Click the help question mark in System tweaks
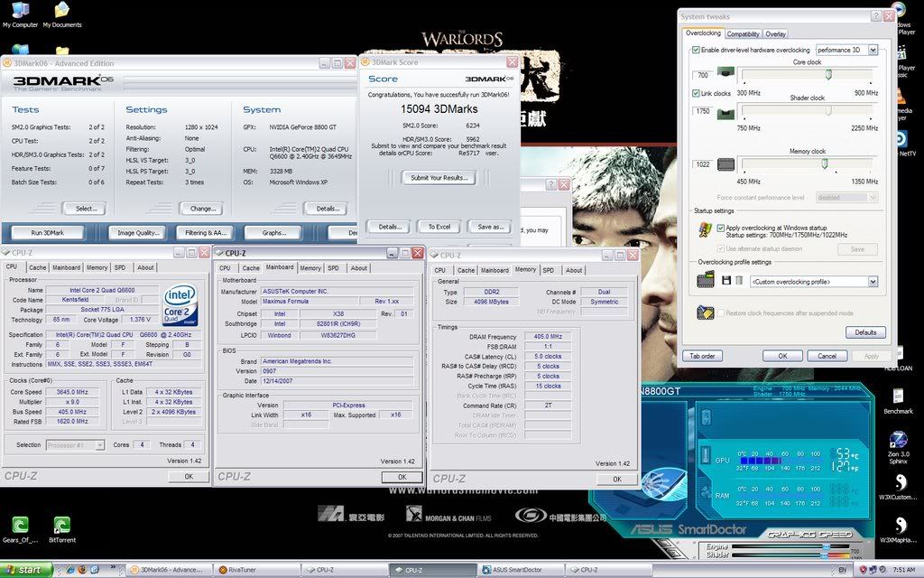Viewport: 924px width, 578px height. 876,16
